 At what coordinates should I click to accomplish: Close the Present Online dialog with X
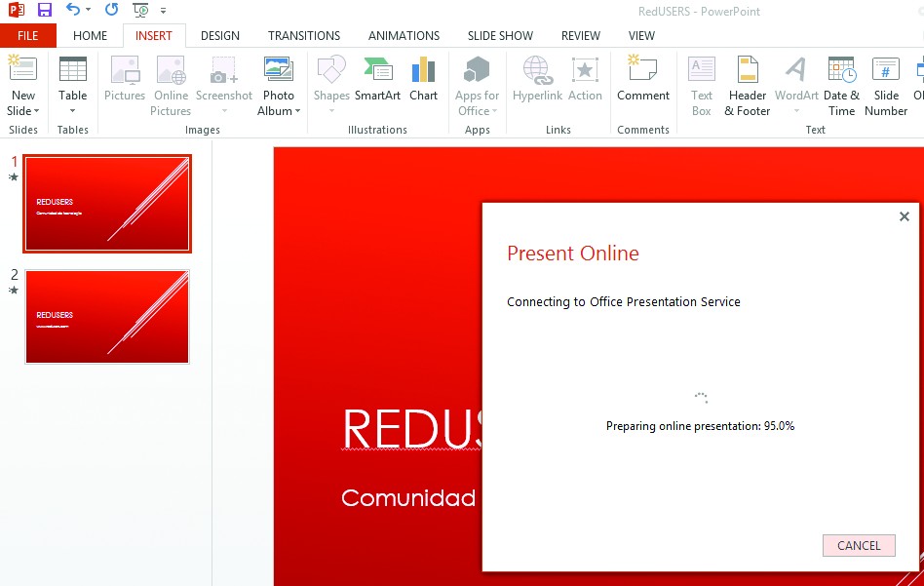[905, 216]
